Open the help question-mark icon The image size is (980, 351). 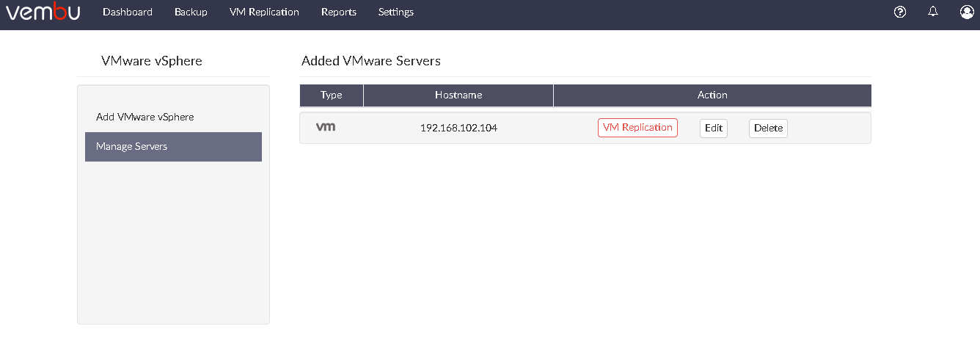900,12
